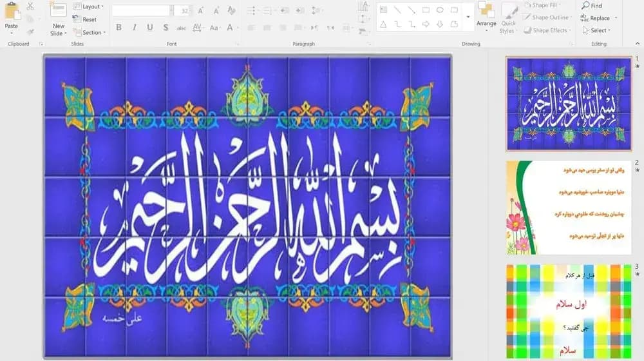Open the Layout dropdown
Viewport: 644px width, 361px height.
coord(88,6)
